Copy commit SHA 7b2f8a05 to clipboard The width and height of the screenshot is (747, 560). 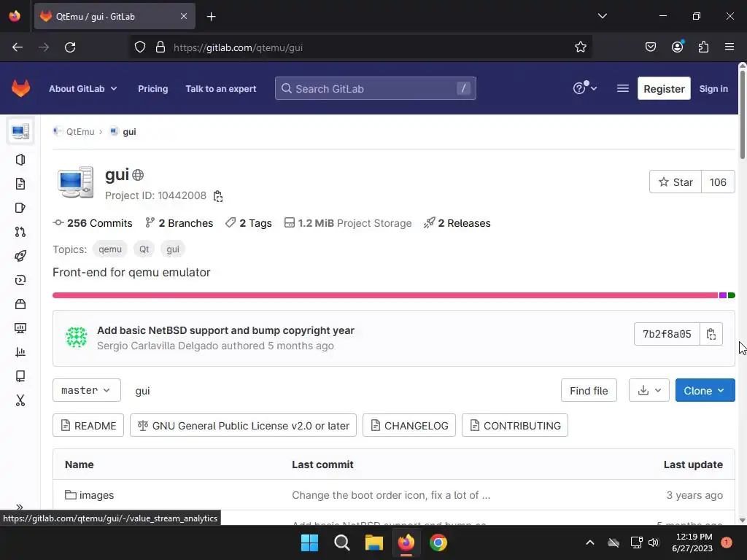[x=711, y=334]
